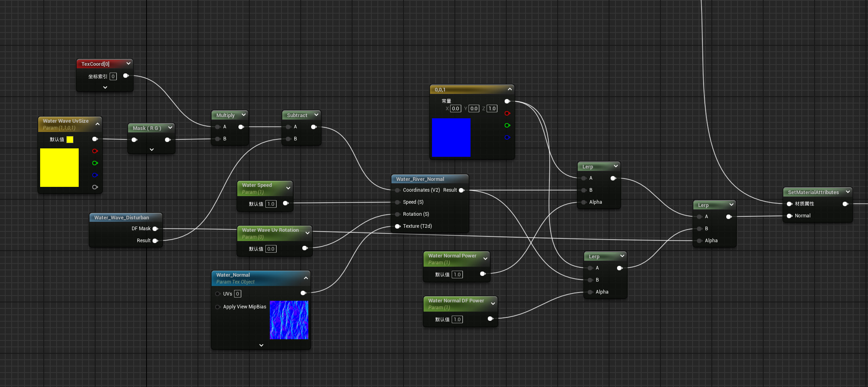Expand the Mask (R G) node bottom arrow
Screen dimensions: 868x387
(152, 150)
